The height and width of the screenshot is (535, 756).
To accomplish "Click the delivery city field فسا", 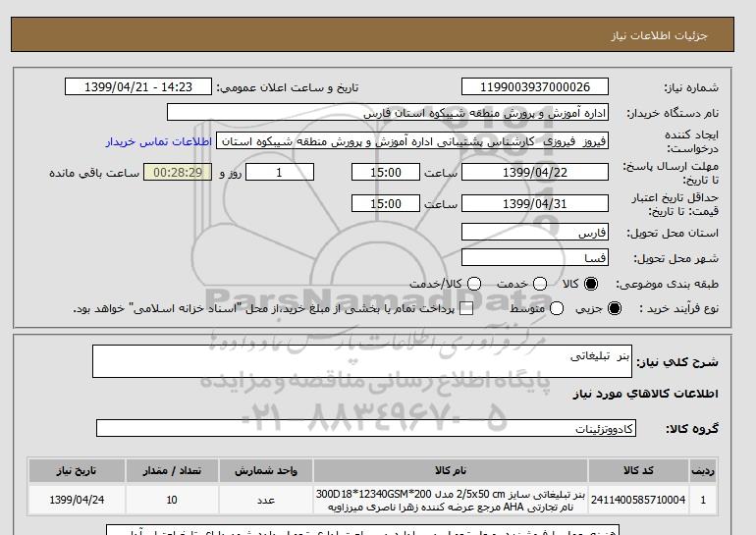I will coord(535,257).
